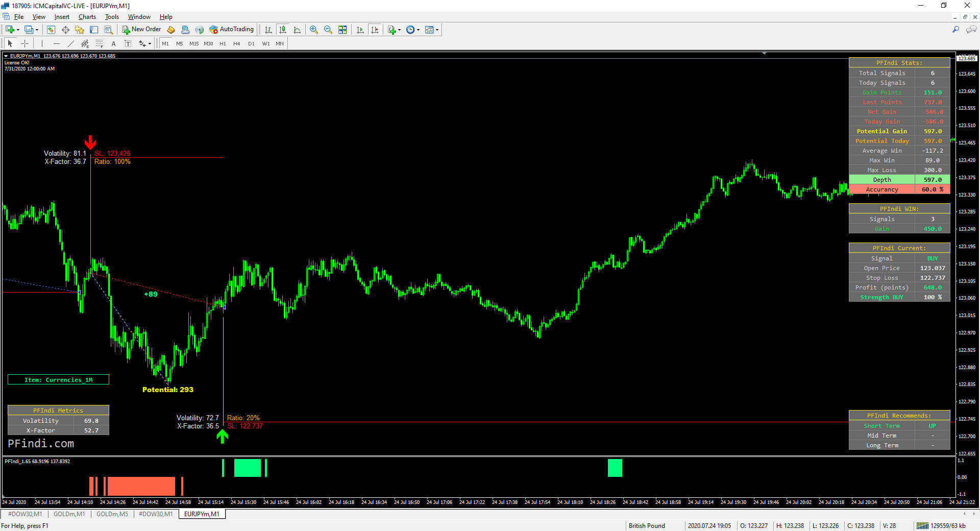Click the New Order button
The height and width of the screenshot is (531, 980).
(x=141, y=30)
